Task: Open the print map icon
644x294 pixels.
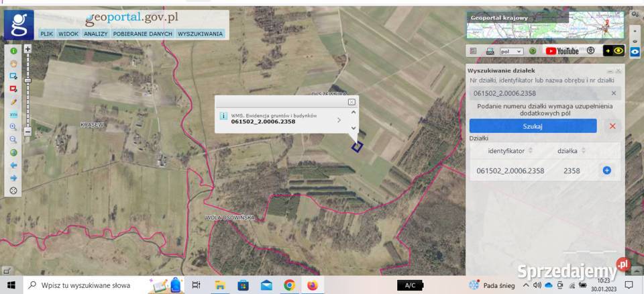Action: click(x=490, y=51)
